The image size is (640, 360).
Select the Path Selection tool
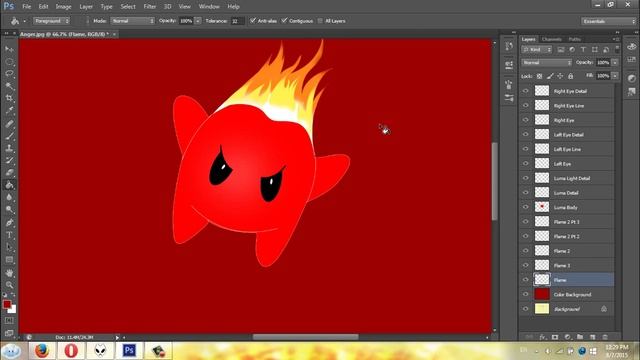click(x=9, y=247)
